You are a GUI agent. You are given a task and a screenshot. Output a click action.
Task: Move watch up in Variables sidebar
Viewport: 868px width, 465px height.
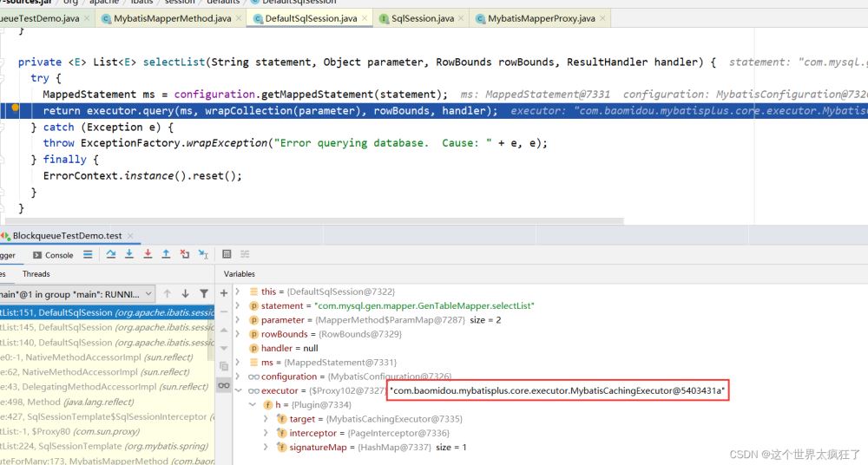[x=224, y=330]
